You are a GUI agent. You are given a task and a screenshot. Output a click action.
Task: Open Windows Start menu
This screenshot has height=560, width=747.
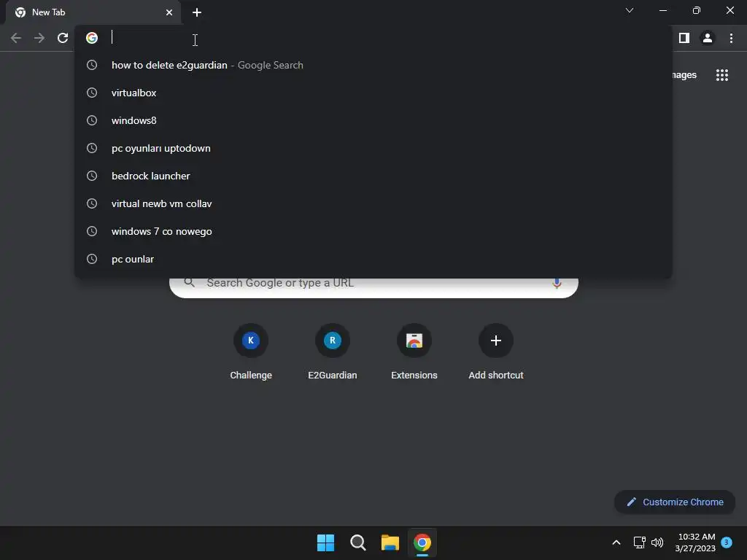tap(326, 542)
